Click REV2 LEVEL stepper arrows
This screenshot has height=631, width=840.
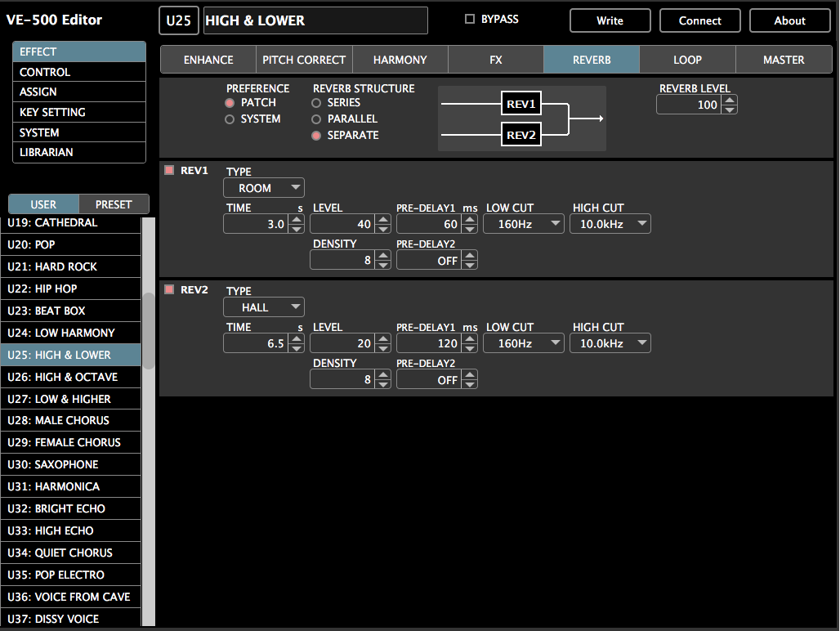click(383, 343)
